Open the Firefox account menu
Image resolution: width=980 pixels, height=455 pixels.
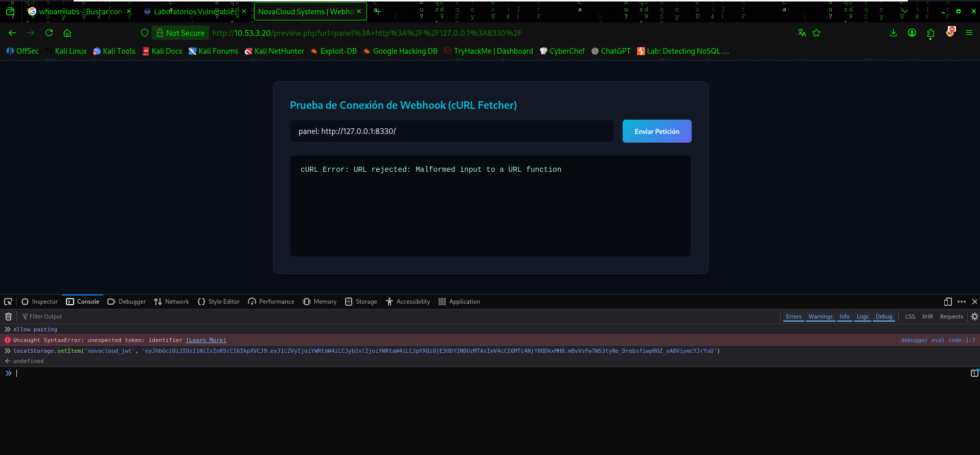point(912,33)
